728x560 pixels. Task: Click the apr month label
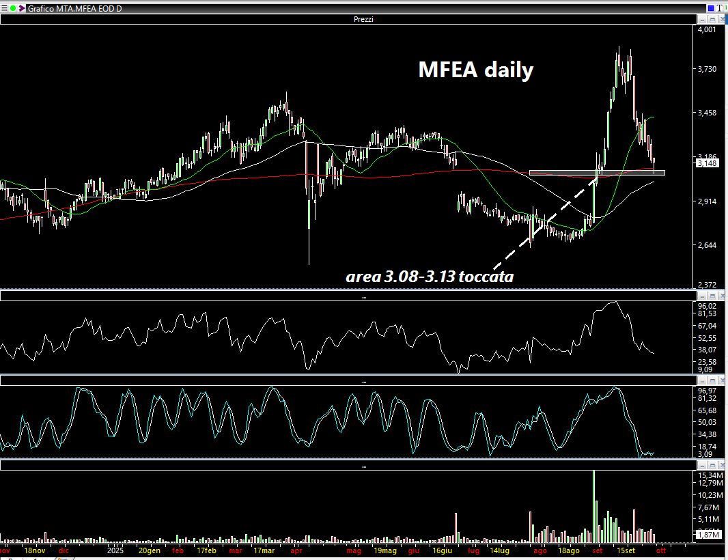tap(296, 550)
